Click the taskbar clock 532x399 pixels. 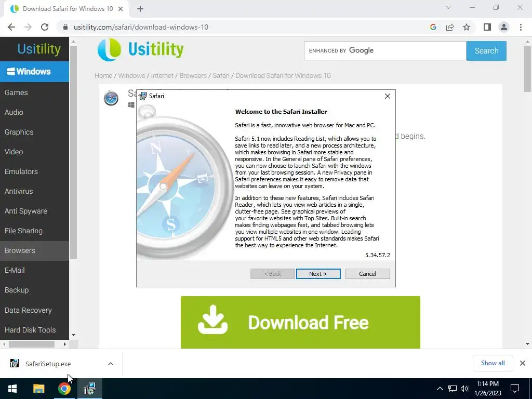(487, 389)
